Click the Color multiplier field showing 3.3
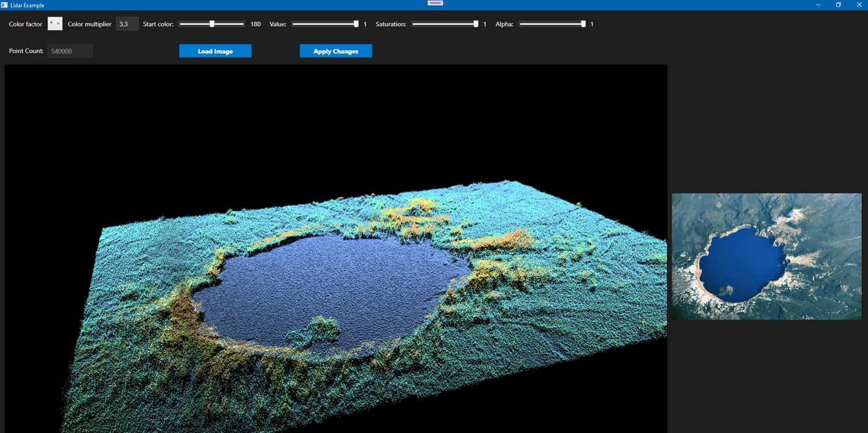The image size is (868, 433). (x=127, y=24)
